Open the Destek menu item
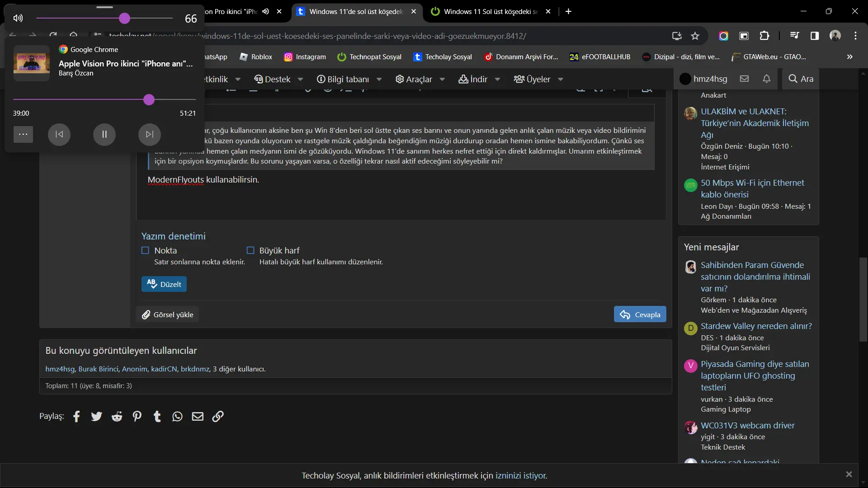 point(273,79)
